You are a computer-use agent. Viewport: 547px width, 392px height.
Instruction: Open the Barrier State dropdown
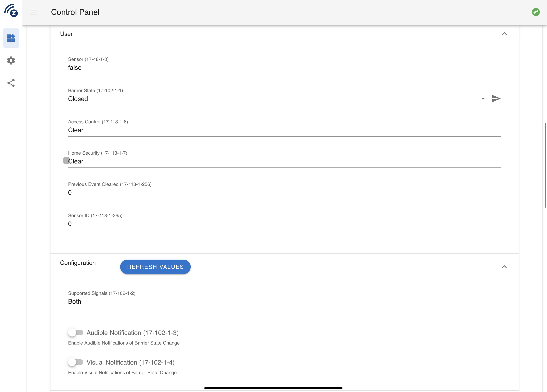(483, 99)
